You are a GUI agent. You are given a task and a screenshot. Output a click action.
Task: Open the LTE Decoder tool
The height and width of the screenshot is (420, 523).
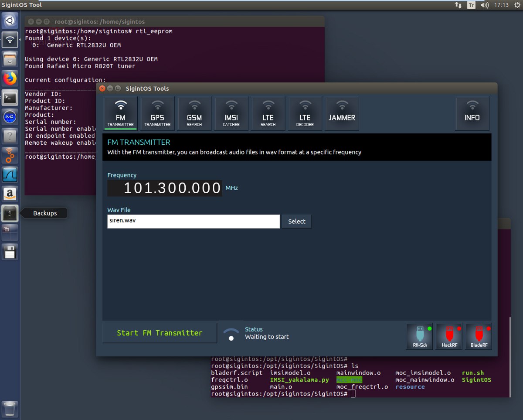tap(305, 113)
